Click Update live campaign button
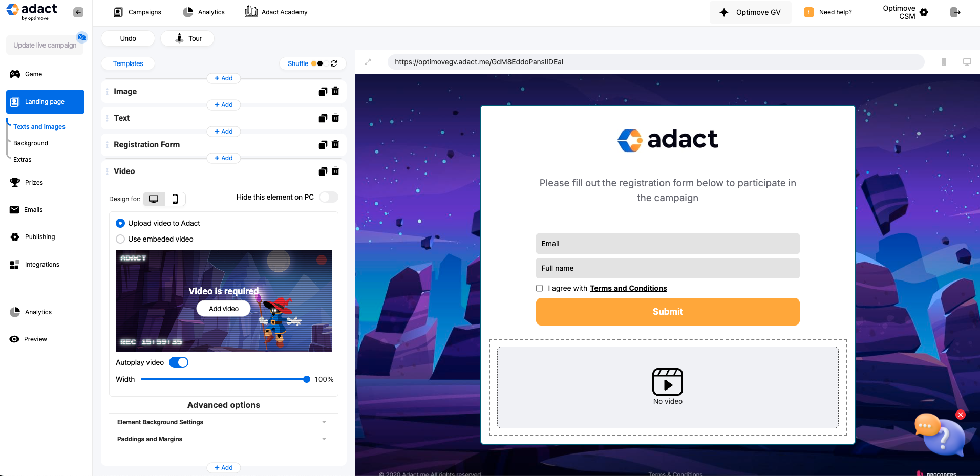980x476 pixels. 45,45
